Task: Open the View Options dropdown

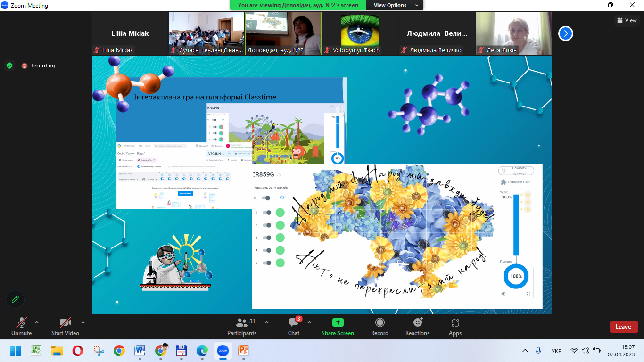Action: (396, 5)
